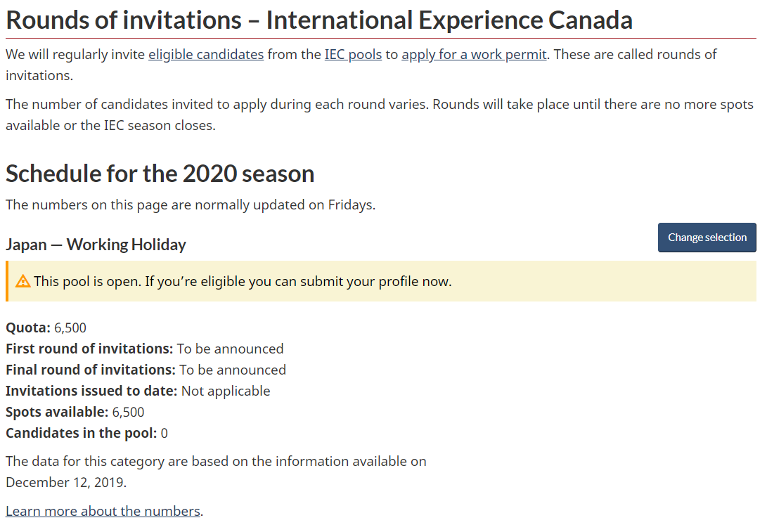Image resolution: width=767 pixels, height=532 pixels.
Task: Click the Schedule for the 2020 season heading
Action: coord(160,174)
